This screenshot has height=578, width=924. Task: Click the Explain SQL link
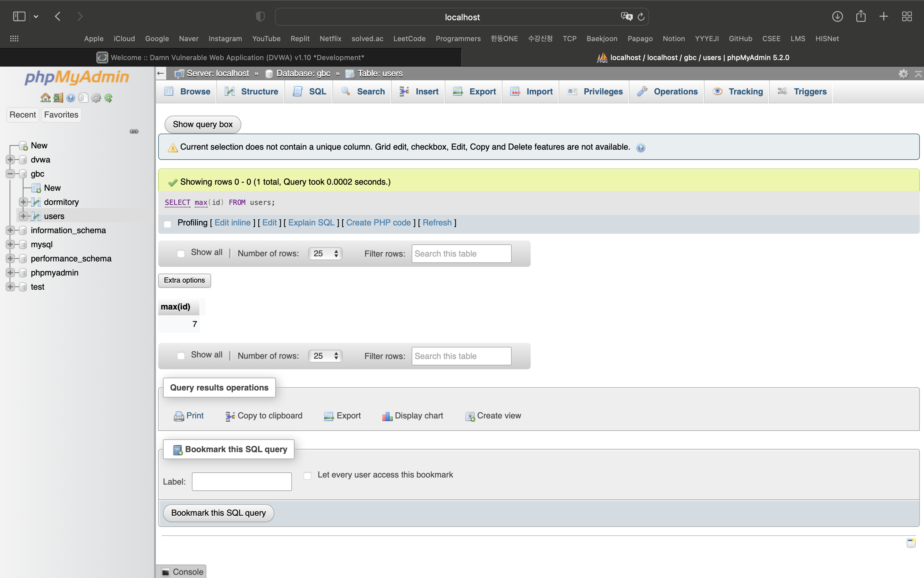311,223
